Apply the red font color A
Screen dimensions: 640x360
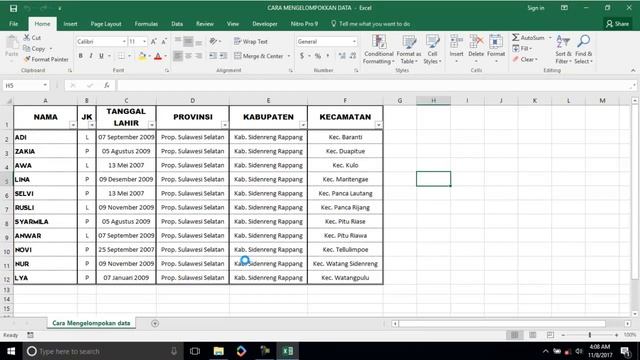[x=158, y=56]
